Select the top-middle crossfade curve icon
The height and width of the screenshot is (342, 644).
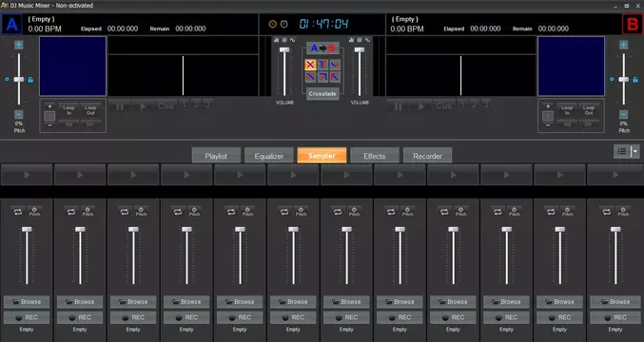pyautogui.click(x=322, y=65)
